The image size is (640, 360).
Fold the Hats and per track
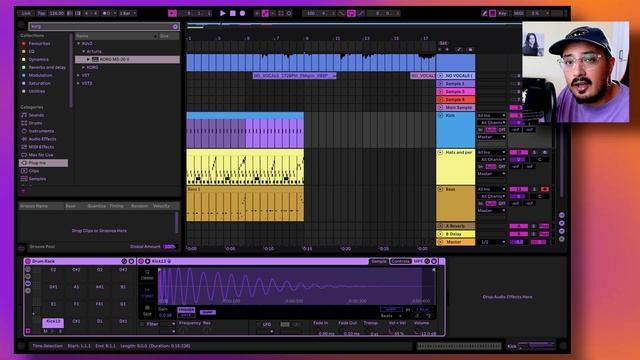440,152
